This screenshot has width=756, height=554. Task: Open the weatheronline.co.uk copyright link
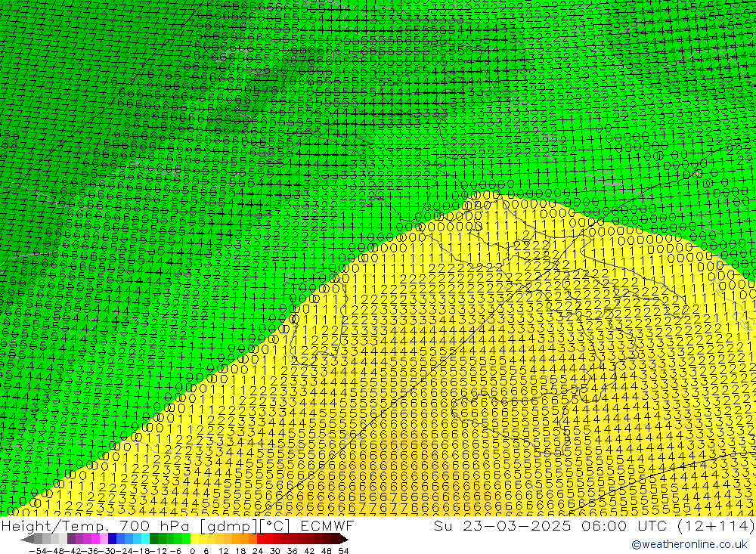689,544
